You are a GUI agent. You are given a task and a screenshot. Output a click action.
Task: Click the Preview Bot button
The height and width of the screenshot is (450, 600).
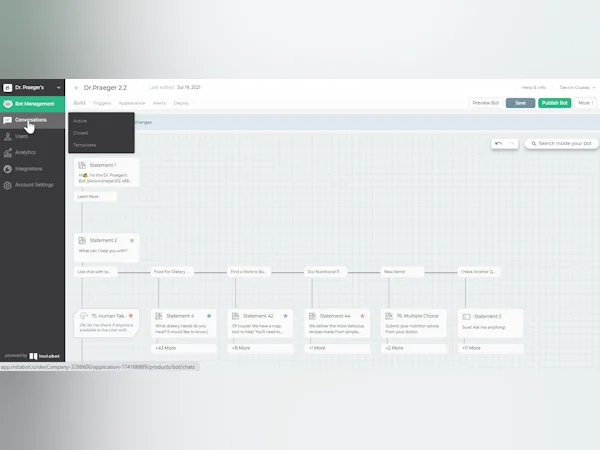[x=486, y=103]
